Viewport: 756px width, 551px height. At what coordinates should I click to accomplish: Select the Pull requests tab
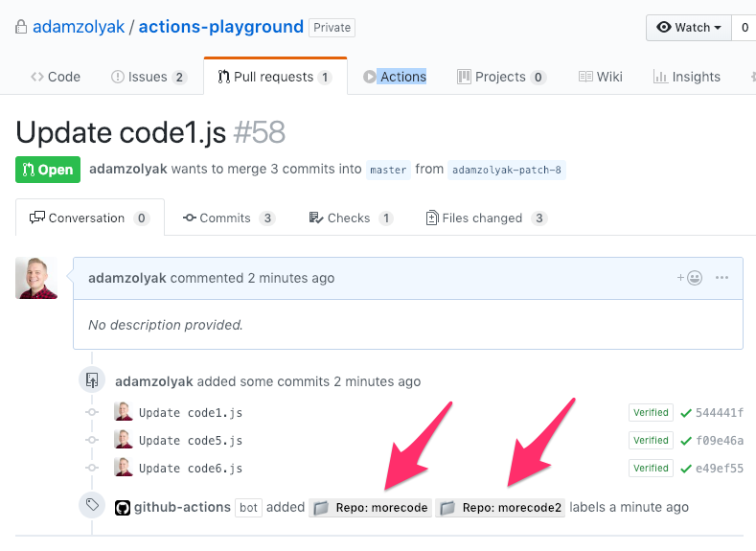(275, 77)
